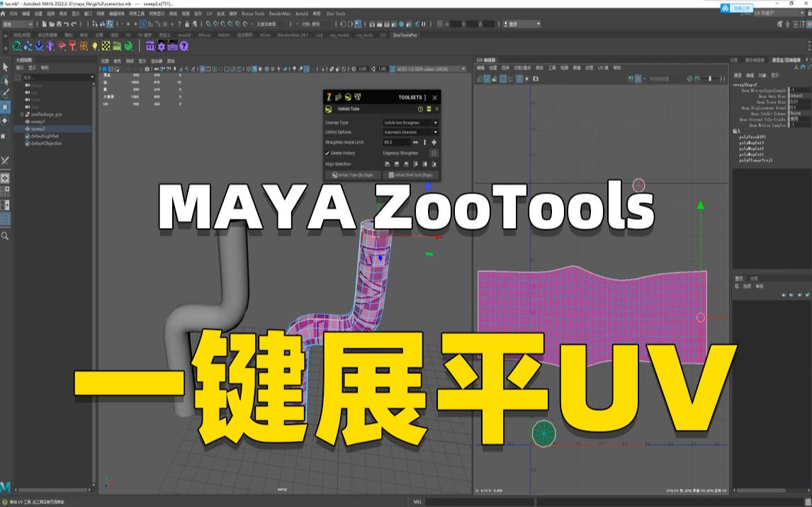
Task: Open the purple settings gear icon on shelf
Action: (162, 46)
